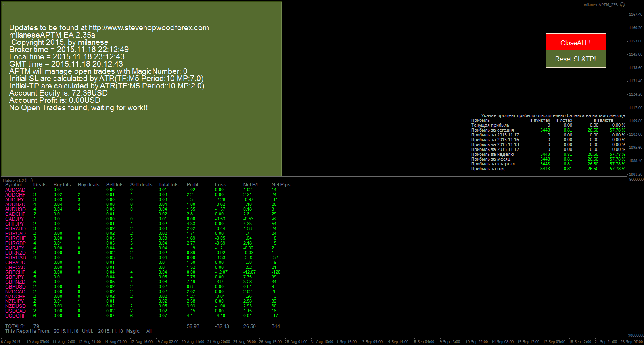
Task: Select the Broker time line
Action: [x=69, y=50]
